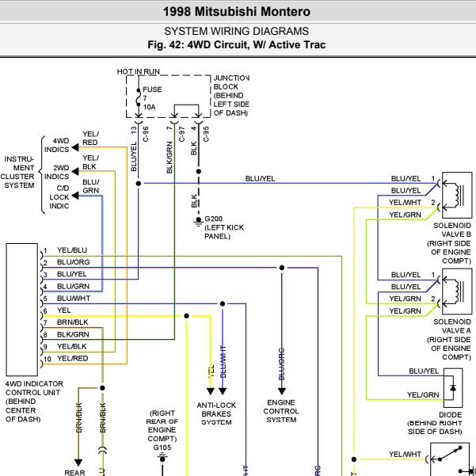
Task: Click pin 4 BLU/GRN wire label
Action: coord(73,286)
